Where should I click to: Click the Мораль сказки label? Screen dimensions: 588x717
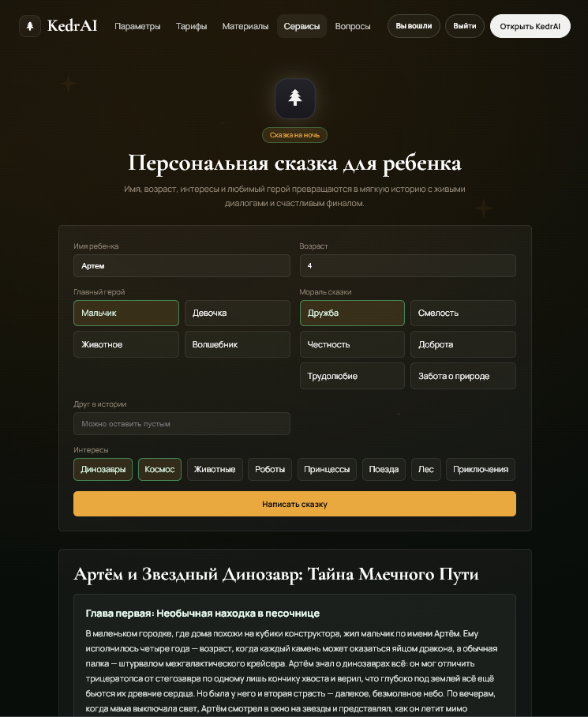pos(325,291)
